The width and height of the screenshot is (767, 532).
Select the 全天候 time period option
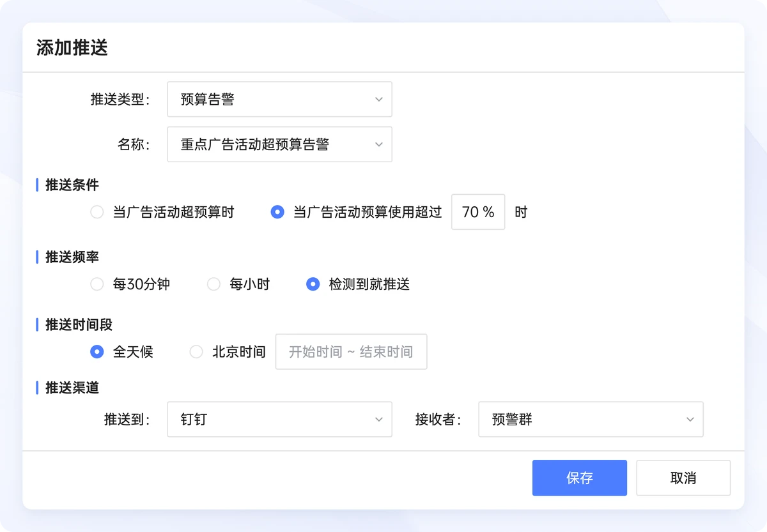[97, 352]
